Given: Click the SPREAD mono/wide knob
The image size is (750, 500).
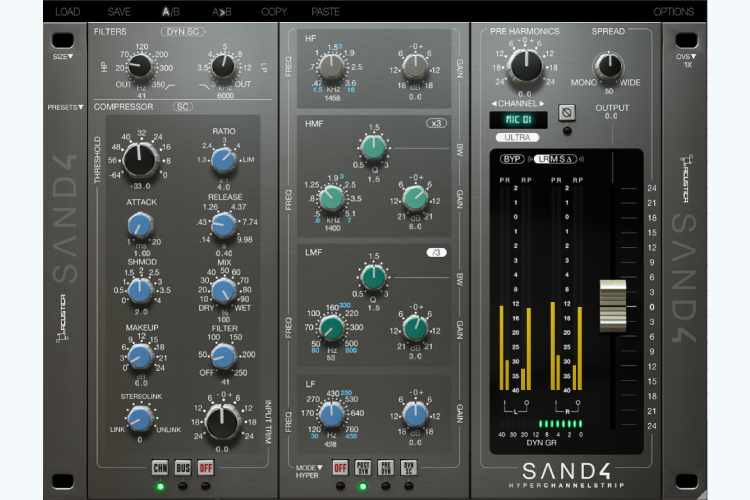Looking at the screenshot, I should [609, 66].
